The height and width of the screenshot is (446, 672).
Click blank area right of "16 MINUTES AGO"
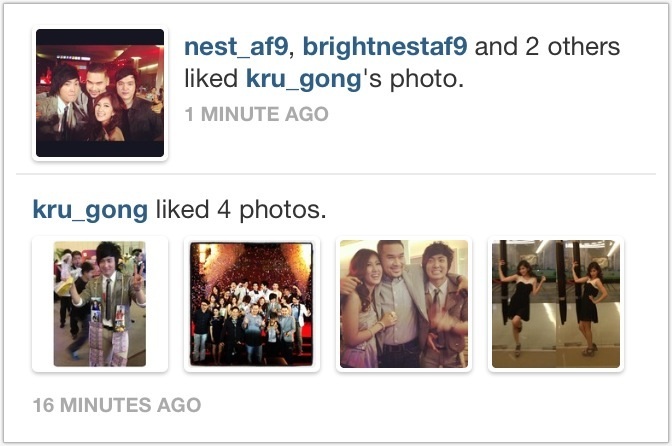point(429,405)
